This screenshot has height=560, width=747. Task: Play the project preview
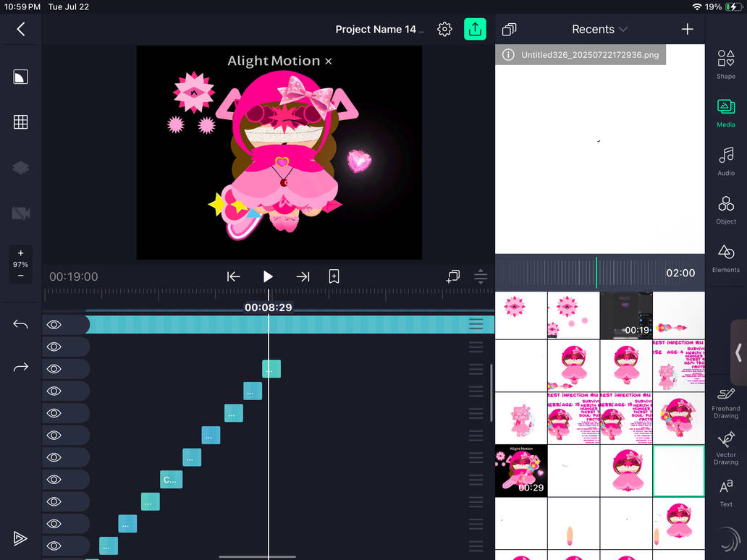[268, 276]
